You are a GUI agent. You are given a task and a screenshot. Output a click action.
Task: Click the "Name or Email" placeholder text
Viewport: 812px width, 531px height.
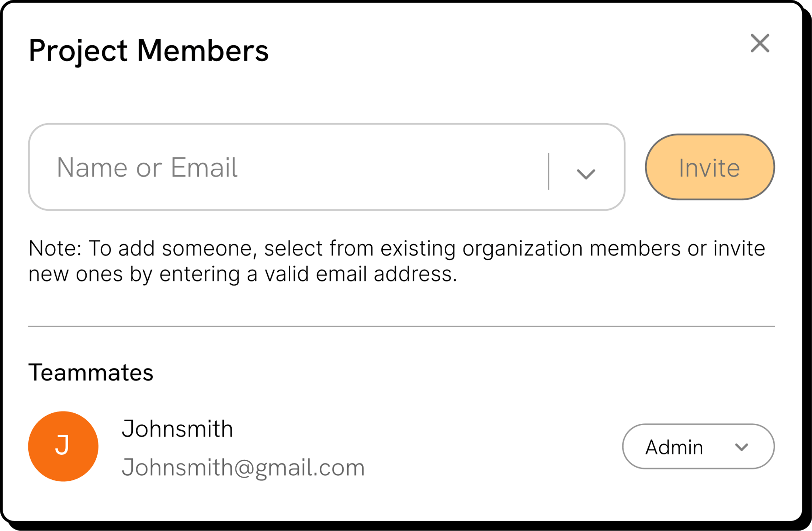(x=147, y=167)
